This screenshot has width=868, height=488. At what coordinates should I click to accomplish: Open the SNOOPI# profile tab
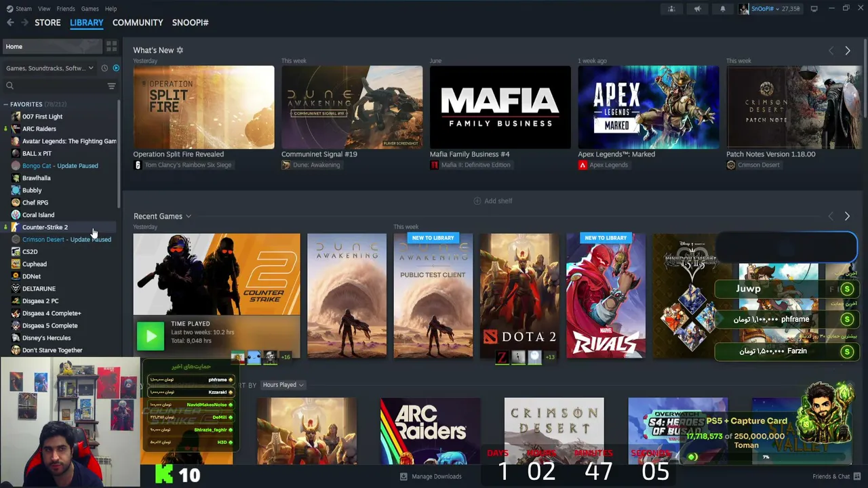(x=191, y=22)
